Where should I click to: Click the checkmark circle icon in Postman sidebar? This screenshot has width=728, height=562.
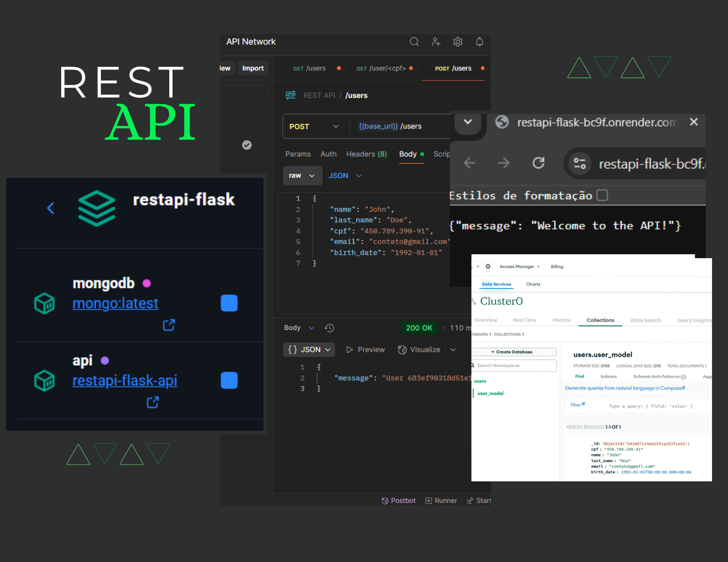click(x=247, y=145)
